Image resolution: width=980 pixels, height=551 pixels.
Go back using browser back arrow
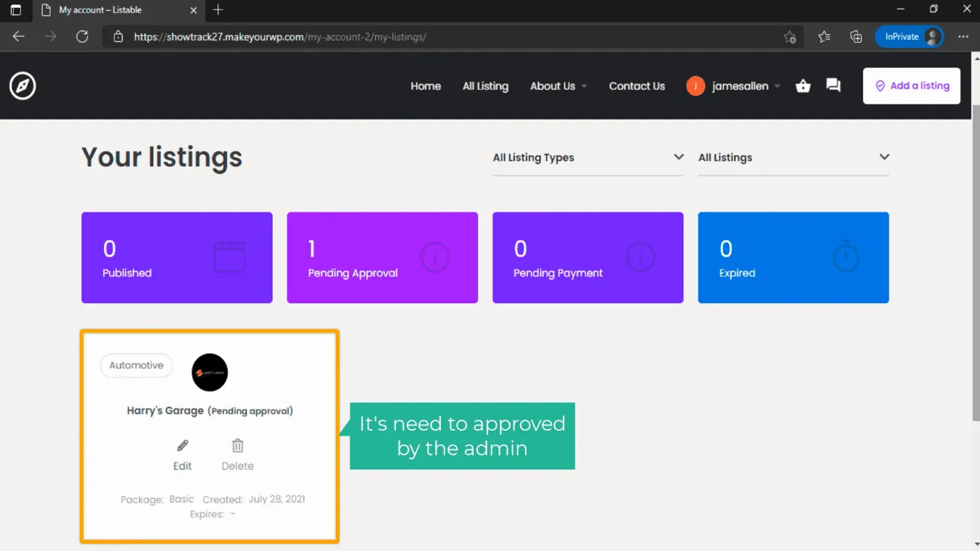pos(19,36)
